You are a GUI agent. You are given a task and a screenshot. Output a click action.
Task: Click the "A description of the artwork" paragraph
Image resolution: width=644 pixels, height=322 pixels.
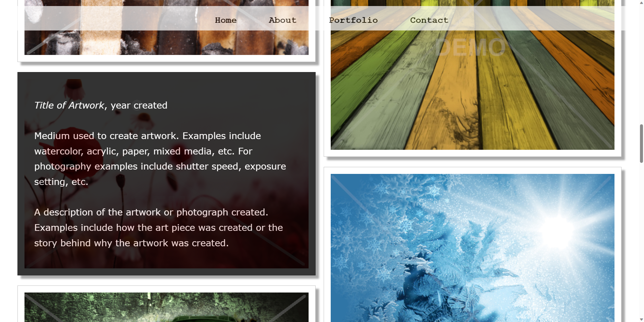(158, 228)
